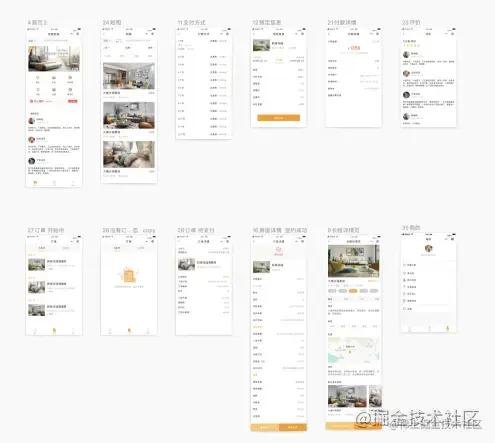Open the third bedroom listing photo on the 短租 screen
Screen dimensions: 495x443
click(129, 154)
